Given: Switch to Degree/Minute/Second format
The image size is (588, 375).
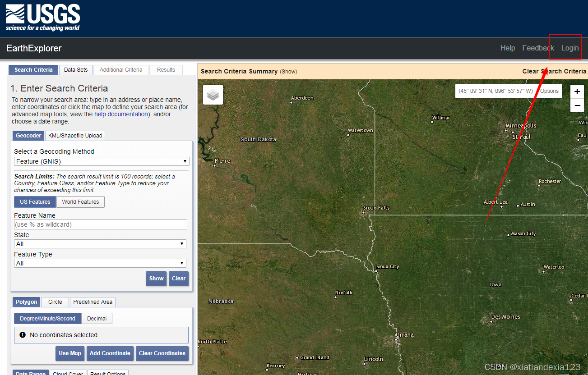Looking at the screenshot, I should pyautogui.click(x=48, y=319).
